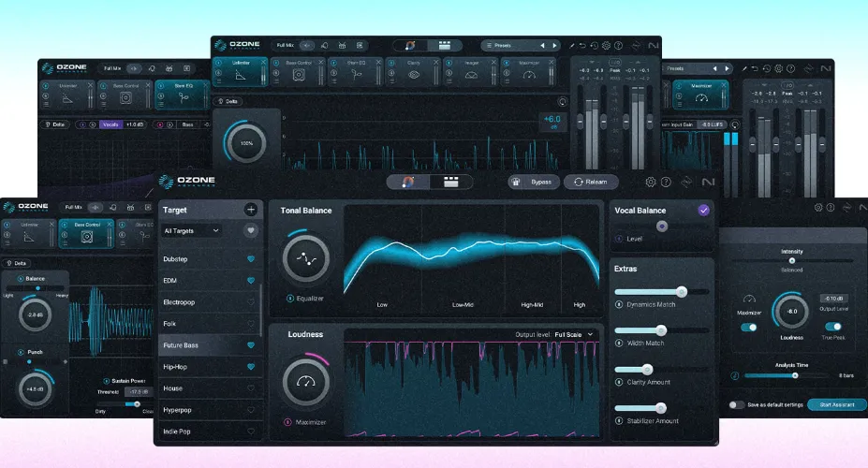This screenshot has height=468, width=868.
Task: Select Imager module tile in Unlimiter window
Action: (471, 72)
